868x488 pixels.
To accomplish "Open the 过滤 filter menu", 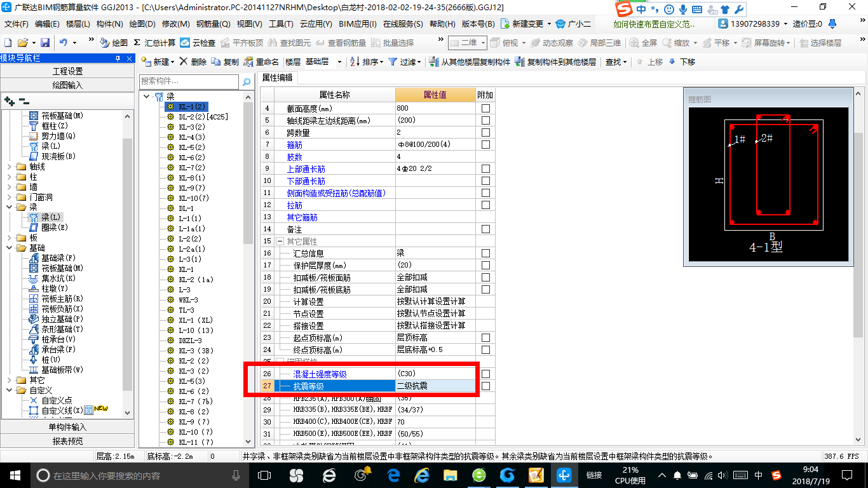I will point(404,62).
